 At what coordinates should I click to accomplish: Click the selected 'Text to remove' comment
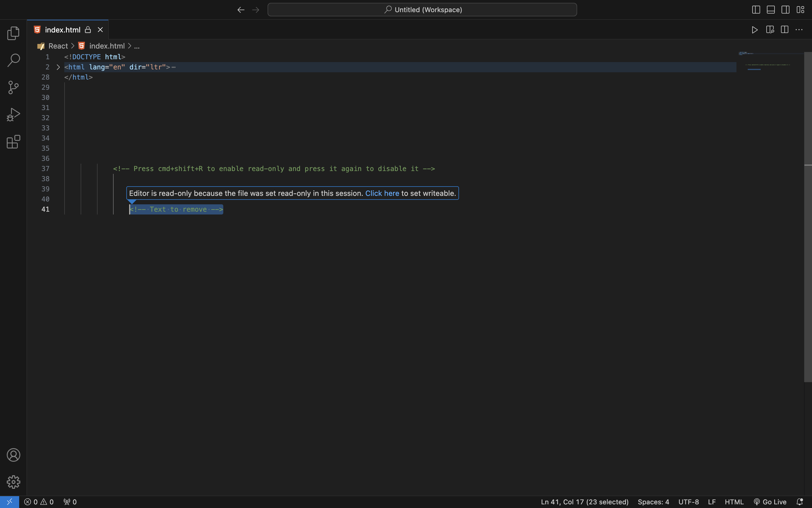coord(176,209)
